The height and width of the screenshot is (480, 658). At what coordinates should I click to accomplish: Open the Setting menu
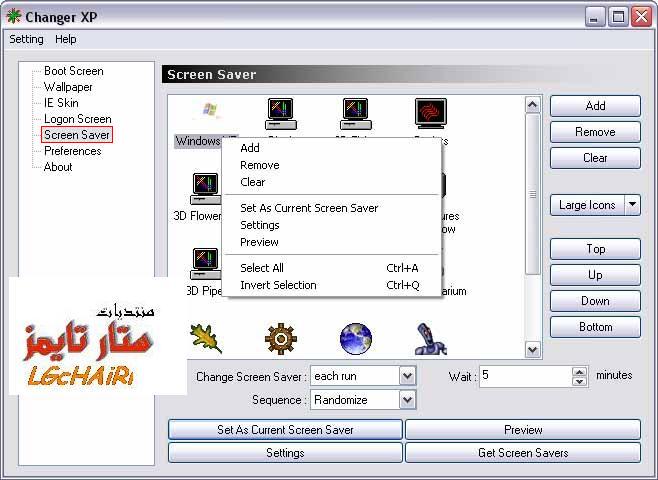(x=26, y=39)
